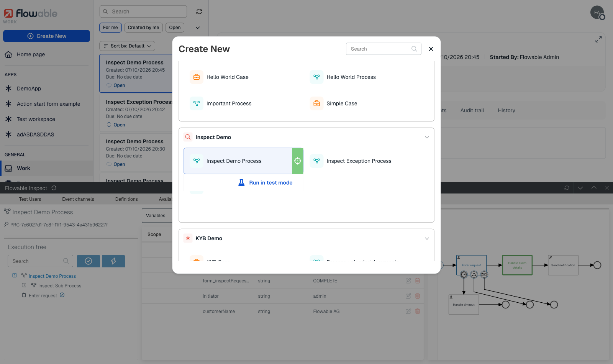Open the Definitions tab in Inspect
This screenshot has height=364, width=613.
pyautogui.click(x=126, y=199)
